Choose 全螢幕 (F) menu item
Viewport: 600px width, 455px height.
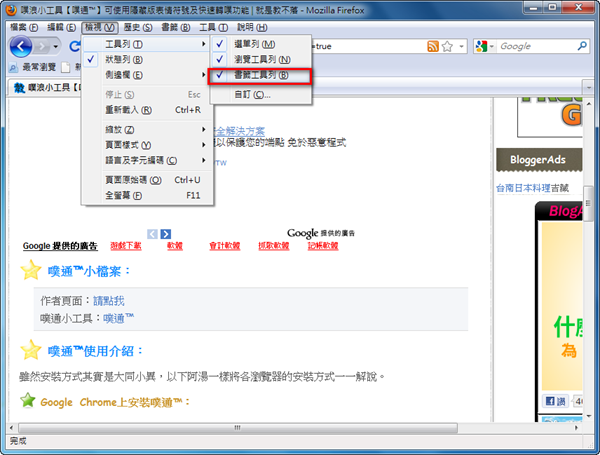(147, 195)
